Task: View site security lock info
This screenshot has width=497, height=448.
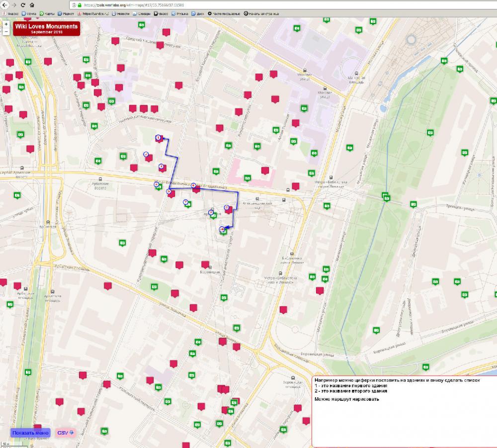Action: (x=80, y=5)
